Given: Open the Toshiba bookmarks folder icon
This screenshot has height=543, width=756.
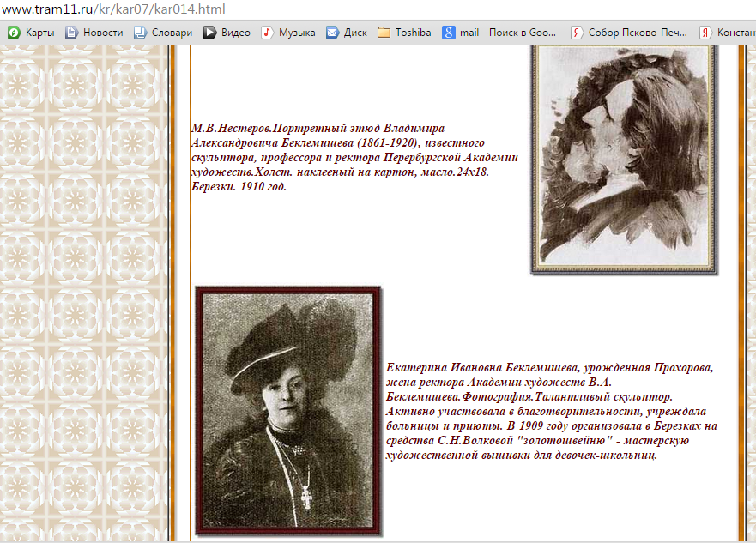Looking at the screenshot, I should pos(384,33).
